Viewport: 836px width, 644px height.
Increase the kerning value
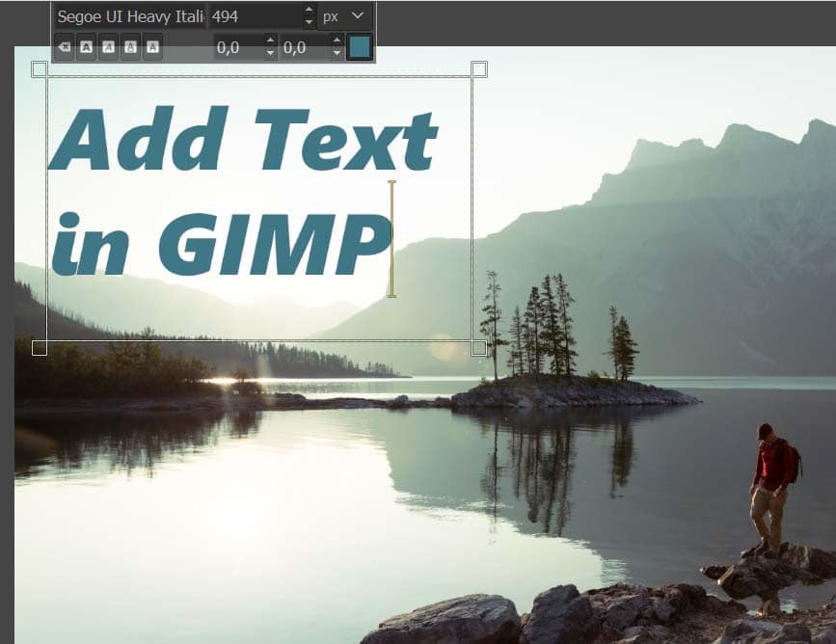click(337, 40)
